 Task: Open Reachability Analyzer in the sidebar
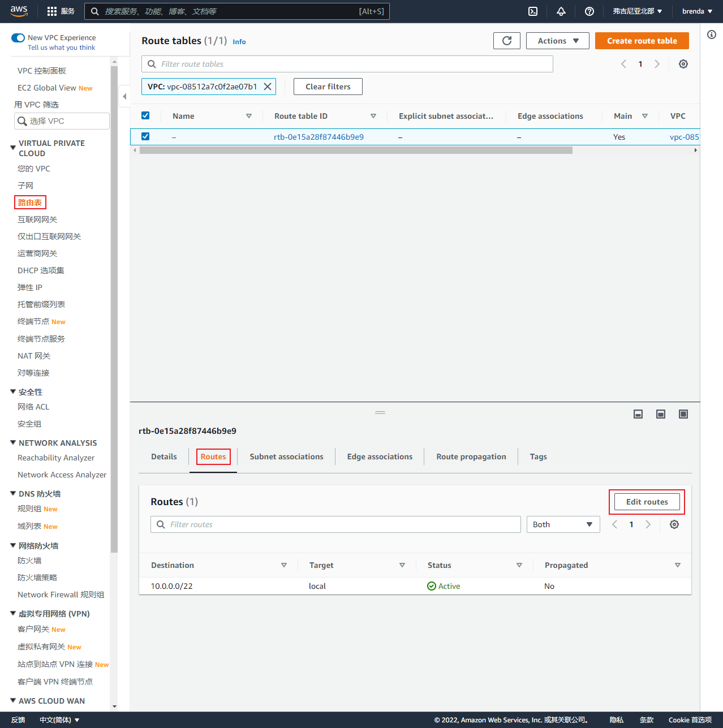point(56,458)
